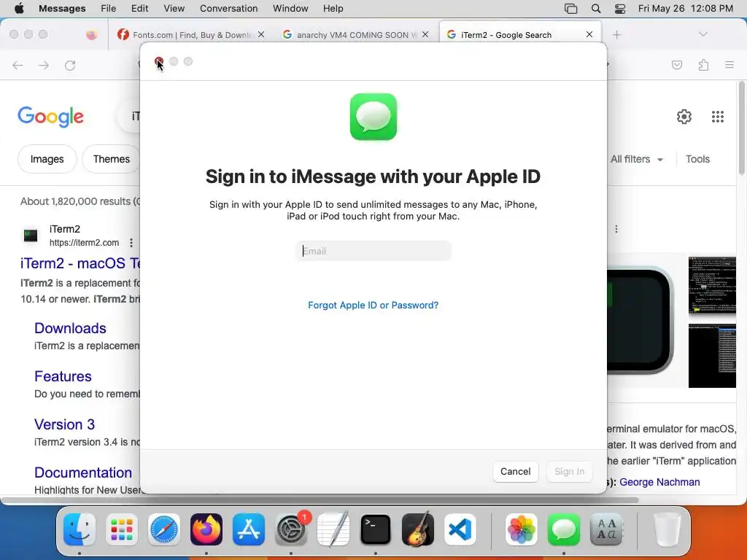Filter Google results by Images
The height and width of the screenshot is (560, 747).
tap(47, 159)
